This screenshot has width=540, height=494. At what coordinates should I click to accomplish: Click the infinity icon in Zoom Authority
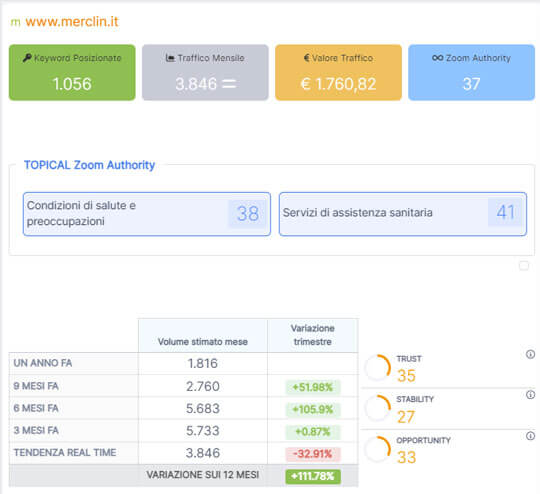pos(437,58)
